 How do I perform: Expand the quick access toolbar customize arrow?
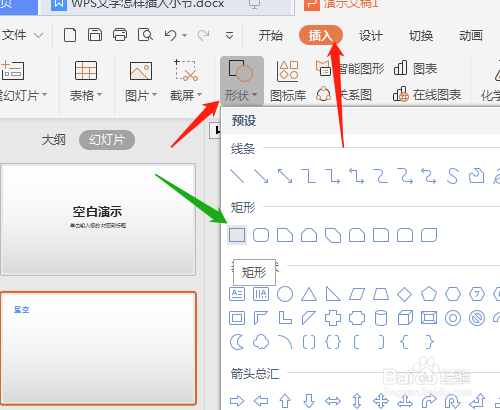229,35
